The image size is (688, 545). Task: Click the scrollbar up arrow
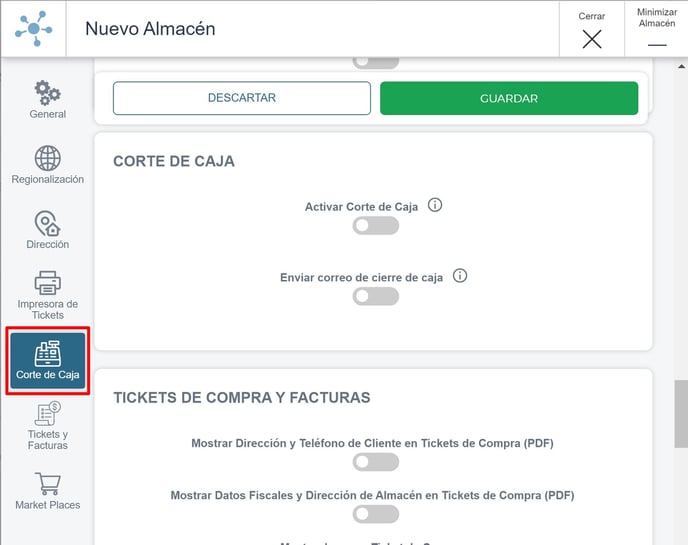(x=681, y=67)
